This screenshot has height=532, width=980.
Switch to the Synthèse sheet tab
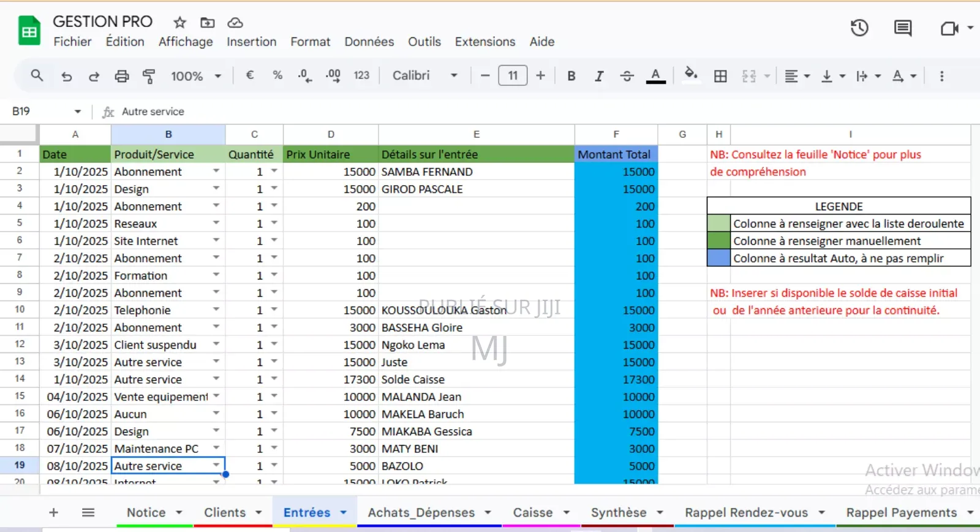pos(618,512)
